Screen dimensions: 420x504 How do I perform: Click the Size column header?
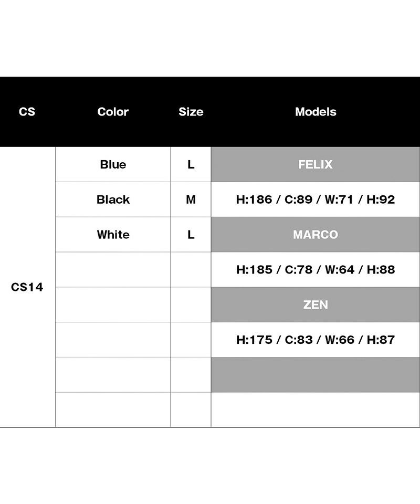click(x=191, y=112)
